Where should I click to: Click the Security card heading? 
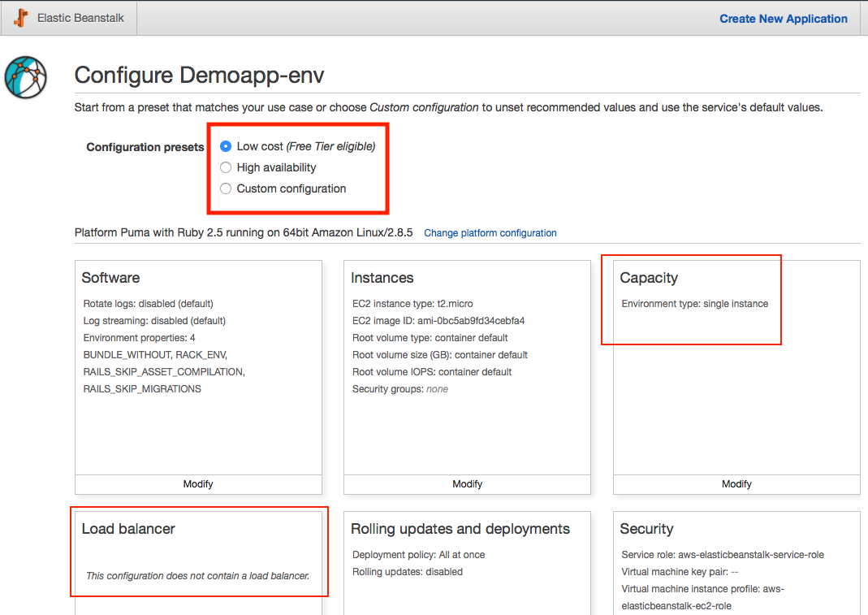[646, 529]
